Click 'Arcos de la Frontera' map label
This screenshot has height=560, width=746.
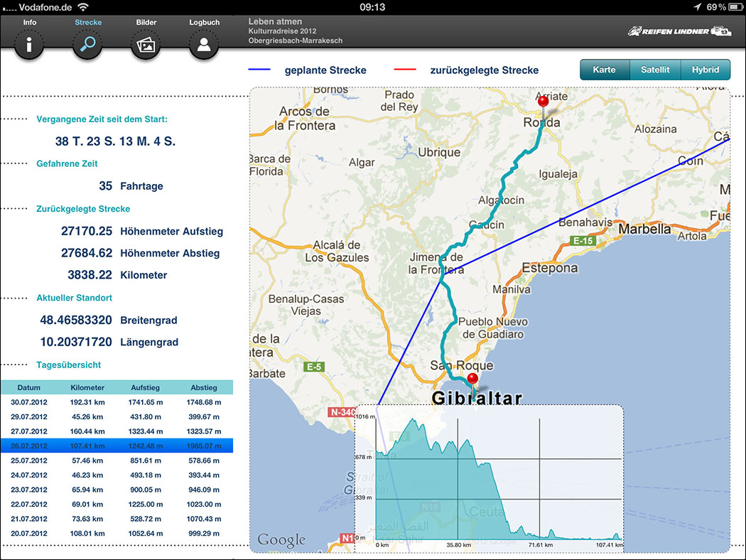click(x=306, y=119)
